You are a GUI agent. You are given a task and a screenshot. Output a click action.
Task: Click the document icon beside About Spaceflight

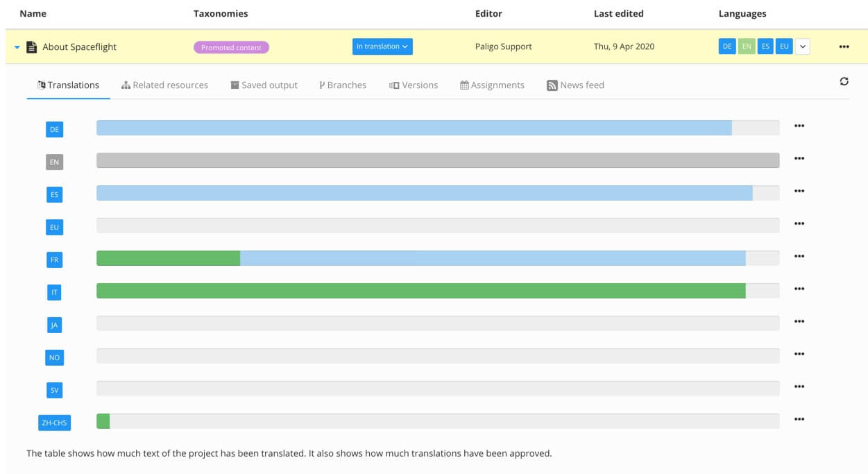pyautogui.click(x=30, y=46)
